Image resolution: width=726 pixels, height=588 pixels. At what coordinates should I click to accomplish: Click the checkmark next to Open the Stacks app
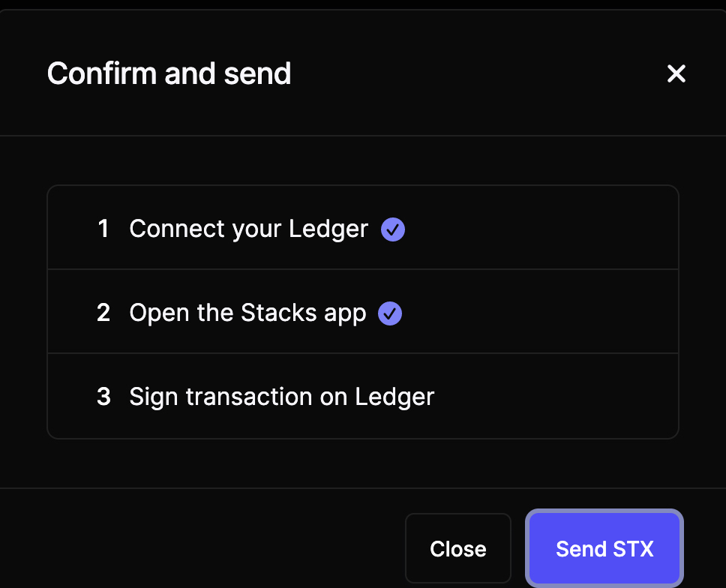point(389,313)
